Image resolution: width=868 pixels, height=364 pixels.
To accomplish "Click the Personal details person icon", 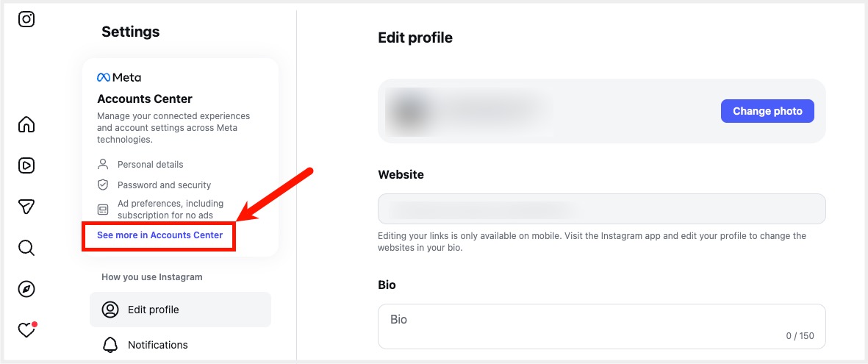I will tap(103, 164).
